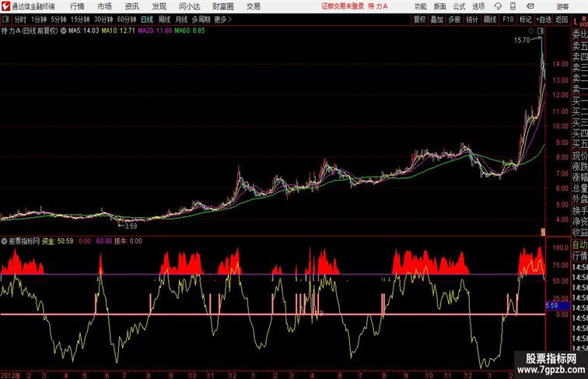This screenshot has width=588, height=379.
Task: Open the 财富圈 menu
Action: (x=222, y=6)
